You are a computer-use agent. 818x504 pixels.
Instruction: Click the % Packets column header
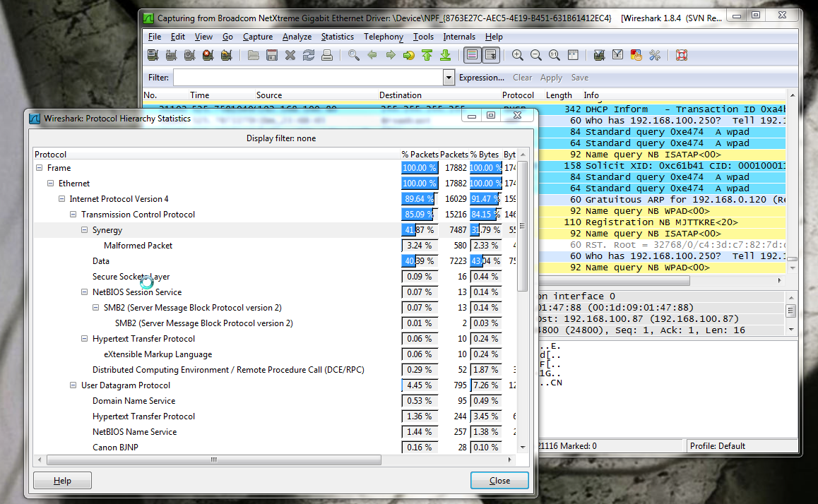click(x=420, y=155)
